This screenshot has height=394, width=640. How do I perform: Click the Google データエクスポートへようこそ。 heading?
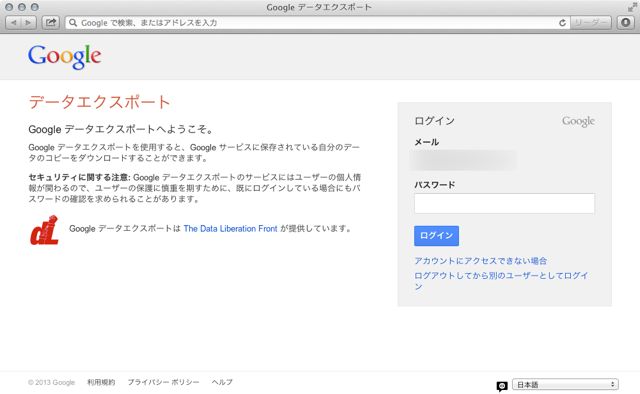pos(121,129)
